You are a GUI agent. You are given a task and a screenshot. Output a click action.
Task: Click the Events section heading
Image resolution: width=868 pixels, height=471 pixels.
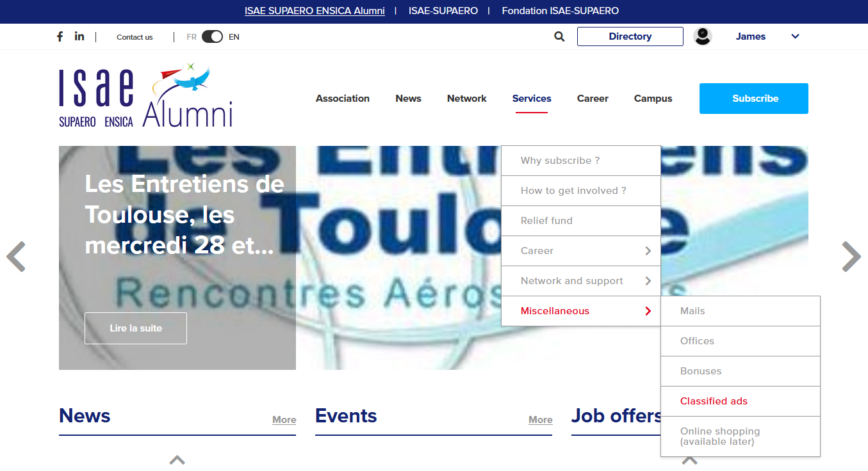tap(346, 416)
